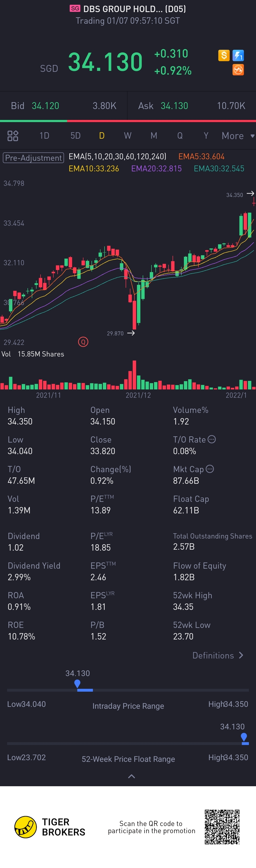Open Mkt Cap info bubble
Image resolution: width=256 pixels, height=868 pixels.
pos(210,469)
